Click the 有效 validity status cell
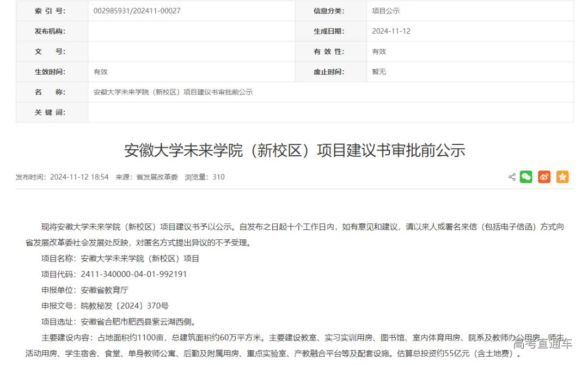Image resolution: width=588 pixels, height=365 pixels. (x=378, y=51)
